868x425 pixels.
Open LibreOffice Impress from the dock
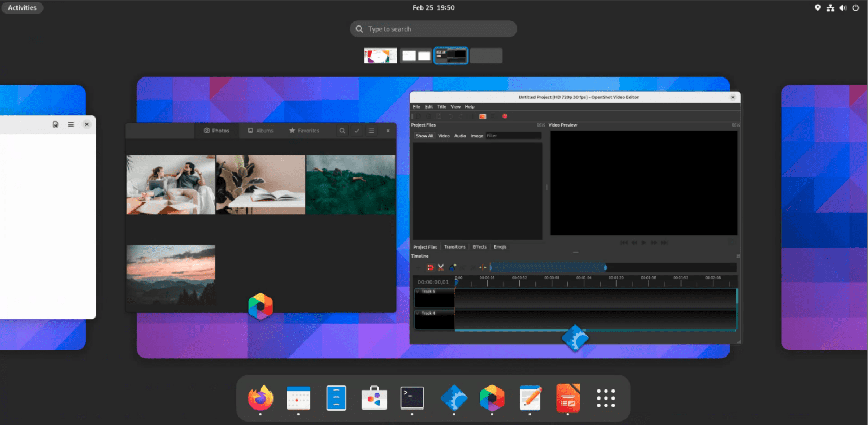click(567, 398)
